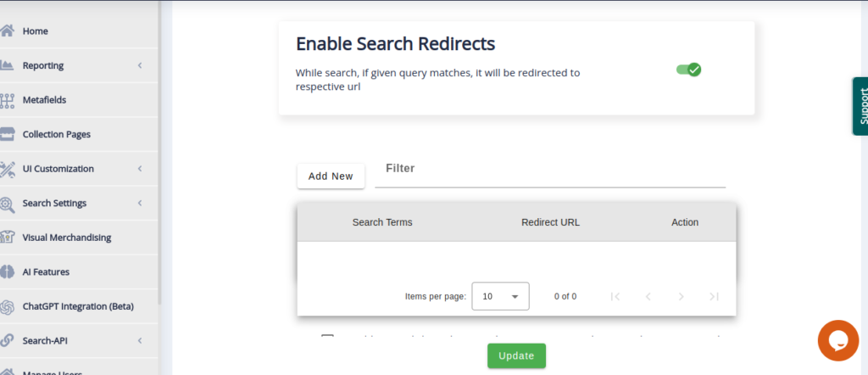Open the ChatGPT Integration (Beta) menu item

click(78, 306)
